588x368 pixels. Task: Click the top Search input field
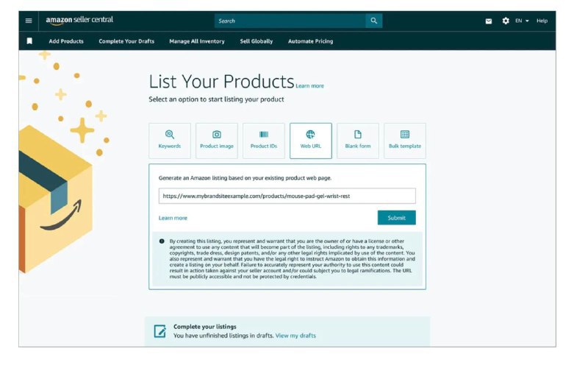(290, 21)
